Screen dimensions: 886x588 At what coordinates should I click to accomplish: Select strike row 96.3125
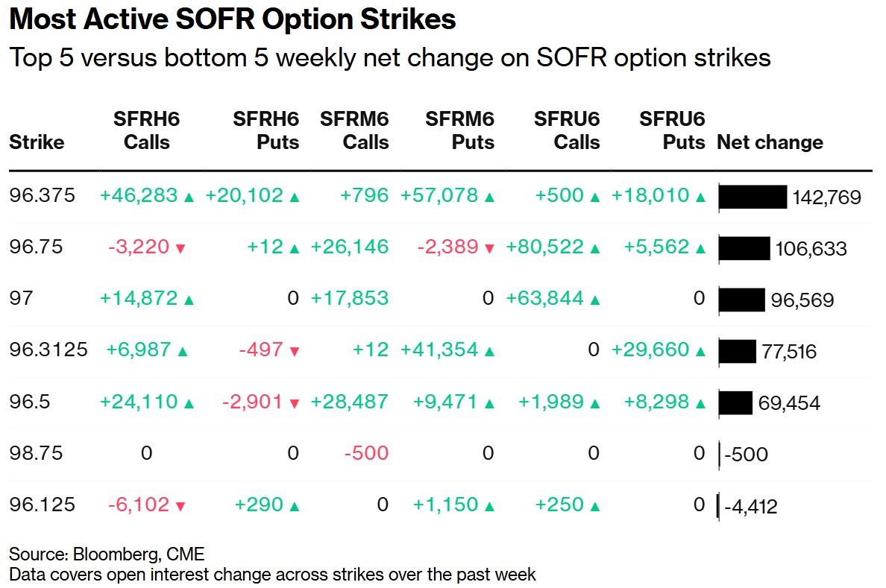(x=48, y=350)
